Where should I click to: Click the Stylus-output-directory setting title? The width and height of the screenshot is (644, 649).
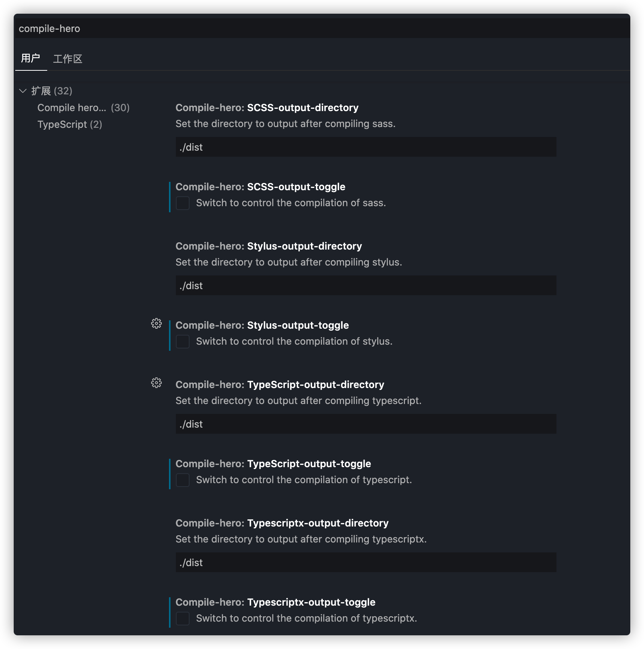tap(269, 246)
